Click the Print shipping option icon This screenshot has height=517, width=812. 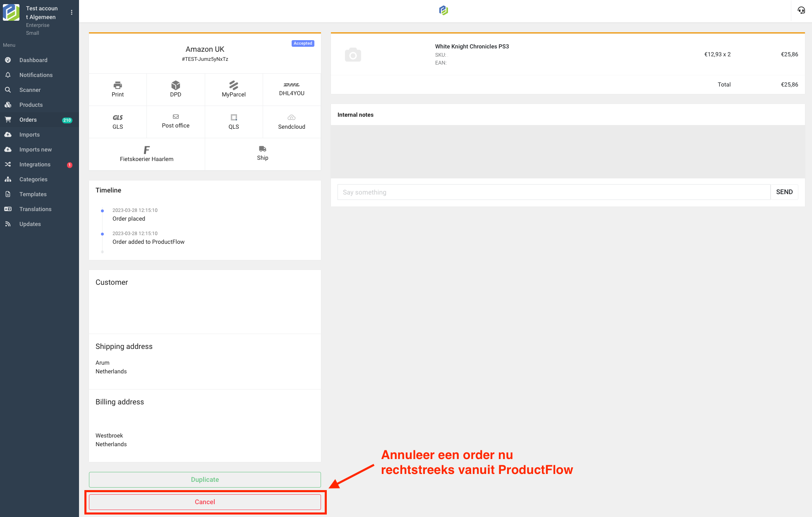coord(117,85)
